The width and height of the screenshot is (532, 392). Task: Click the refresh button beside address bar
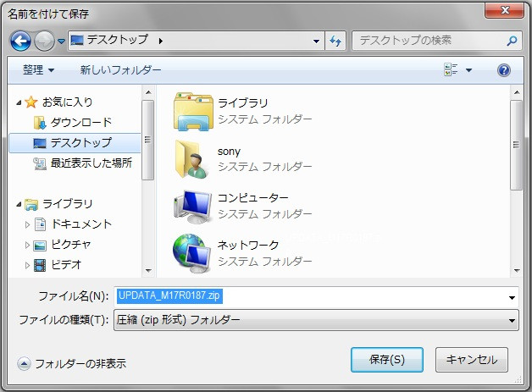click(x=335, y=40)
